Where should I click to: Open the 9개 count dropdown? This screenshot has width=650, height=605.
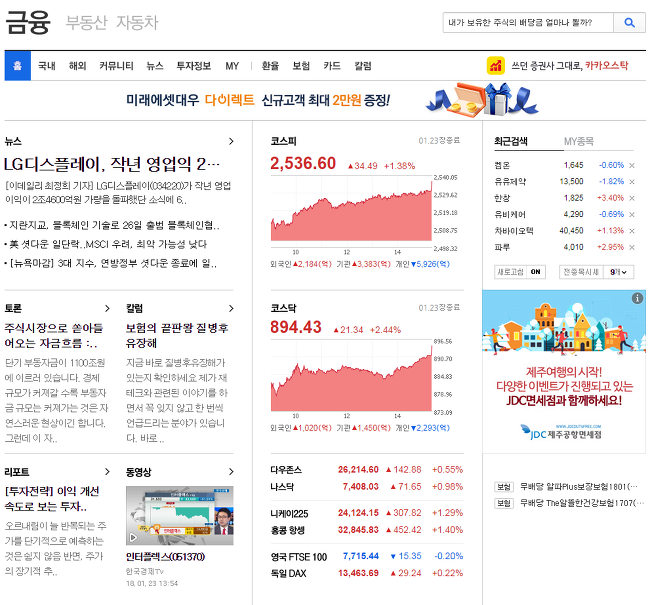(618, 272)
